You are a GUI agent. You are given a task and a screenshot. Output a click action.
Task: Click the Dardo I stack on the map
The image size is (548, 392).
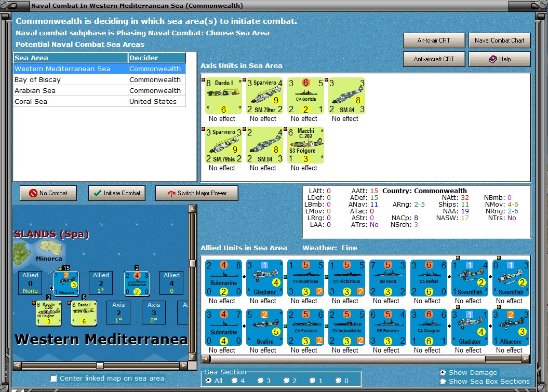84,313
